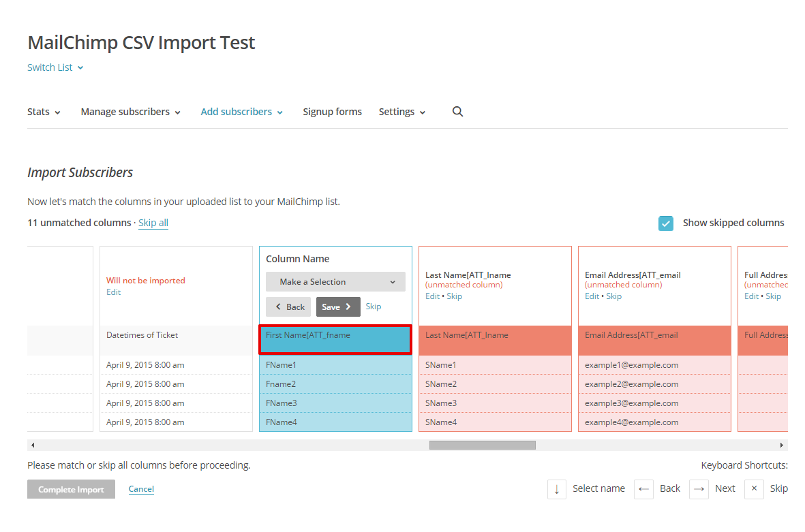Click the MailChimp CSV Import Test title
This screenshot has height=532, width=805.
[x=141, y=43]
